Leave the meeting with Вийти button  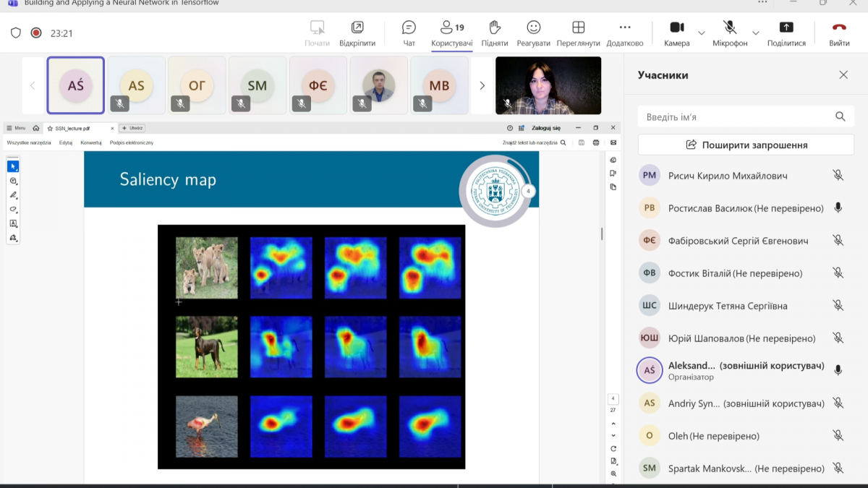pyautogui.click(x=839, y=33)
